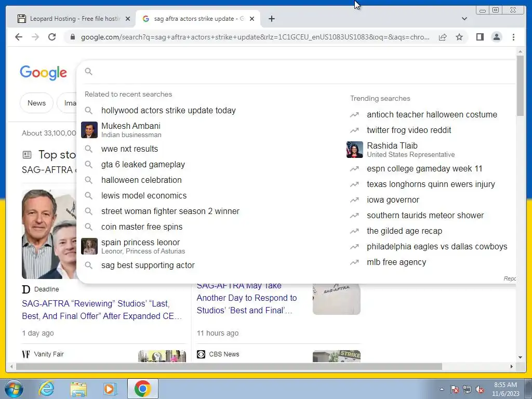
Task: Click the lock icon in address bar
Action: pos(72,37)
